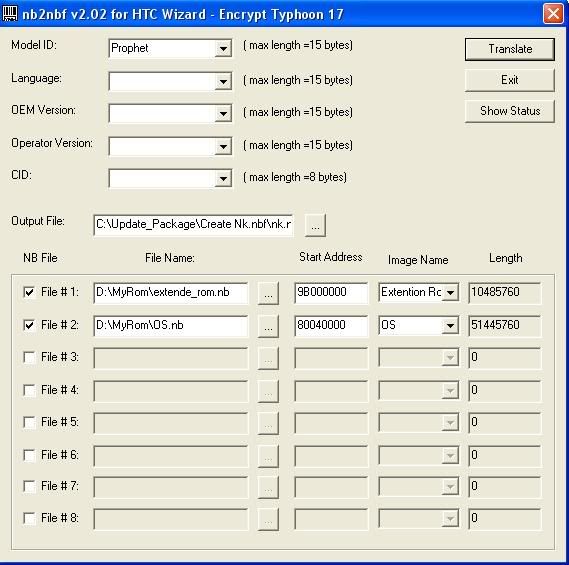Click the Exit button
The width and height of the screenshot is (569, 565).
pyautogui.click(x=510, y=80)
